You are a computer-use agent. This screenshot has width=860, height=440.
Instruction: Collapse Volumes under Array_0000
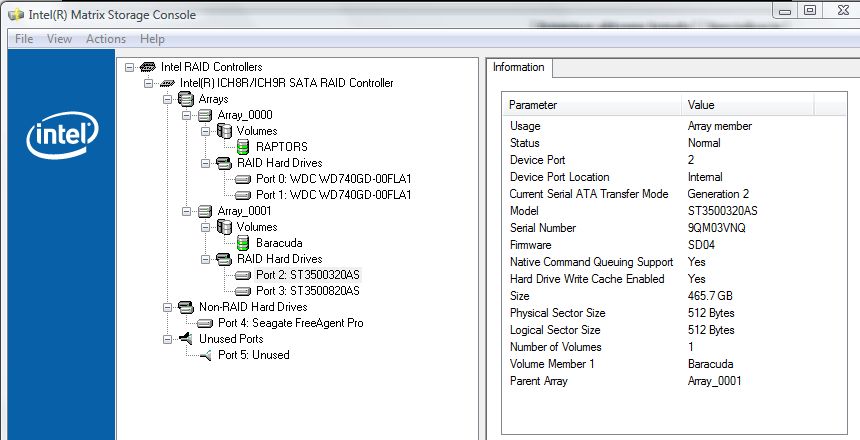click(x=206, y=131)
